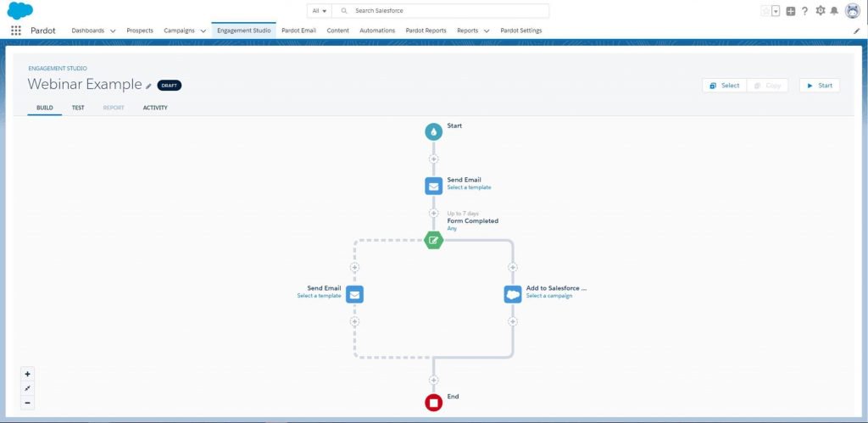868x423 pixels.
Task: Open the Pardot Reports nav tab
Action: tap(426, 31)
